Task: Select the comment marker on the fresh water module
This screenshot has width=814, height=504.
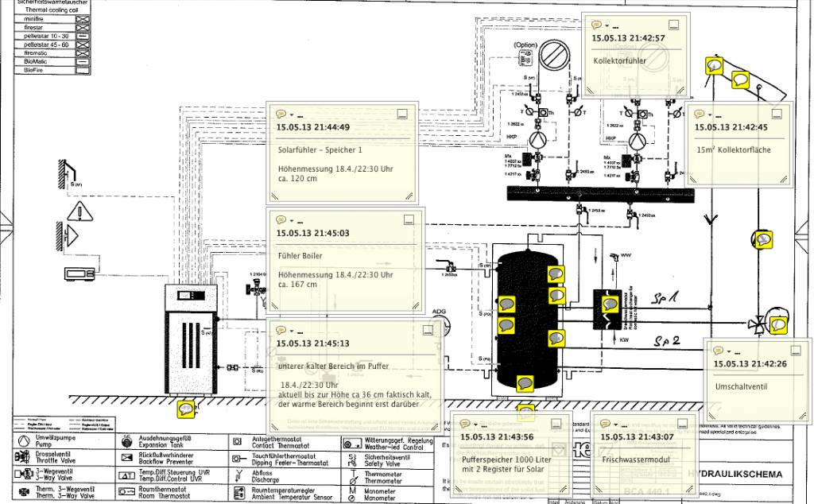Action: pyautogui.click(x=610, y=304)
